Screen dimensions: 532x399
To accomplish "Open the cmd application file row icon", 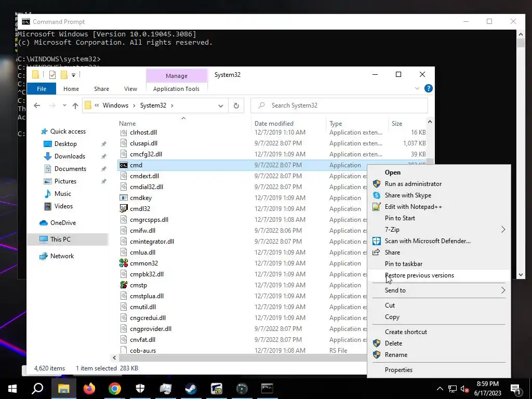I will pyautogui.click(x=124, y=165).
